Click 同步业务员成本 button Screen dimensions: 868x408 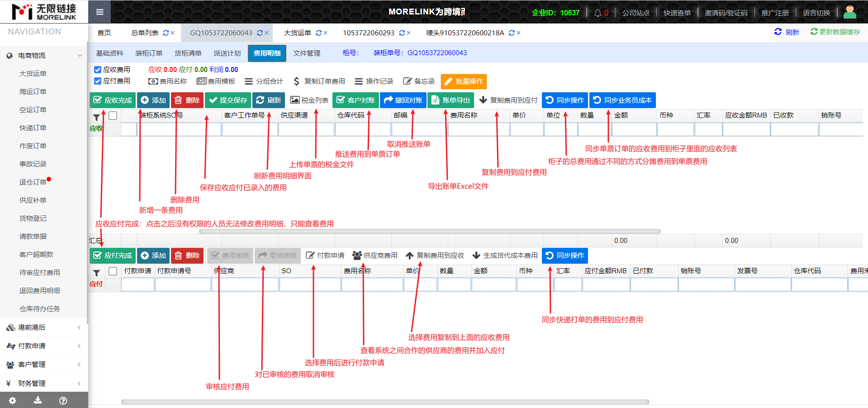[622, 100]
